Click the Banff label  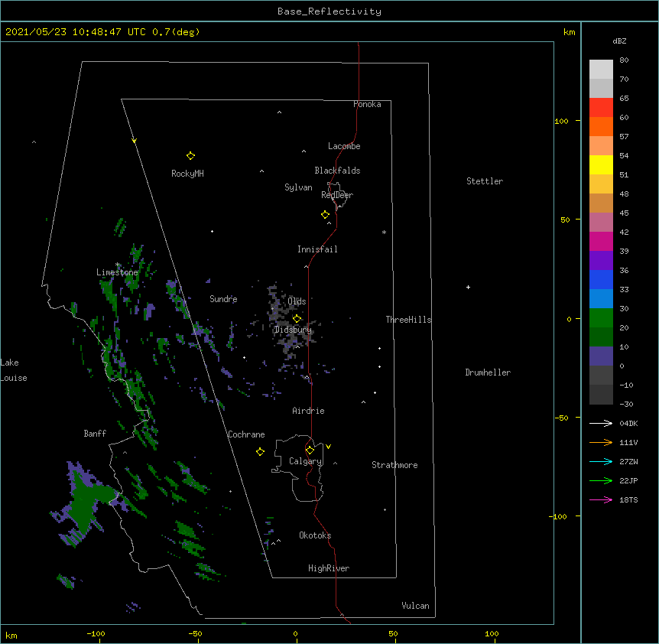tap(95, 434)
